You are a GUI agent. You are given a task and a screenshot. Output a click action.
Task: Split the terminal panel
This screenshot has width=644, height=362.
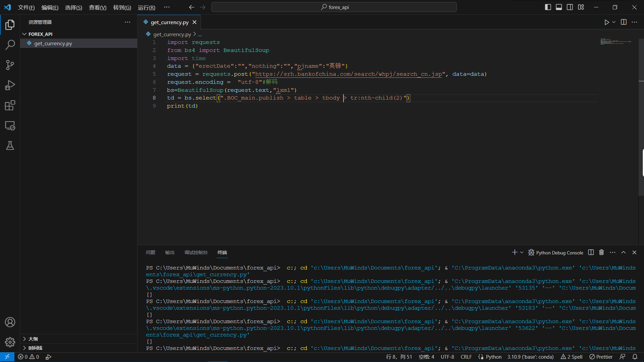pos(591,252)
